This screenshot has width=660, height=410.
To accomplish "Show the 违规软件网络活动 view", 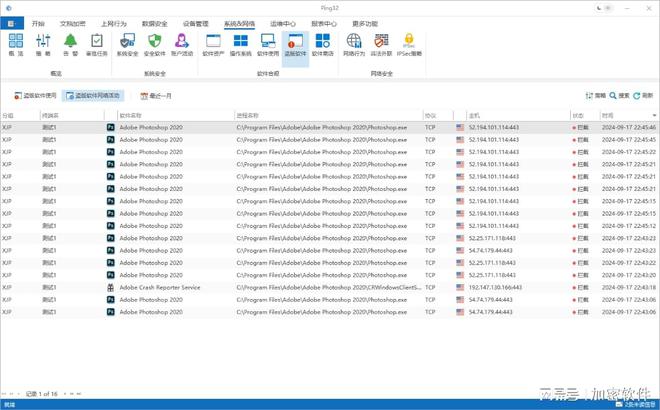I will [x=93, y=96].
